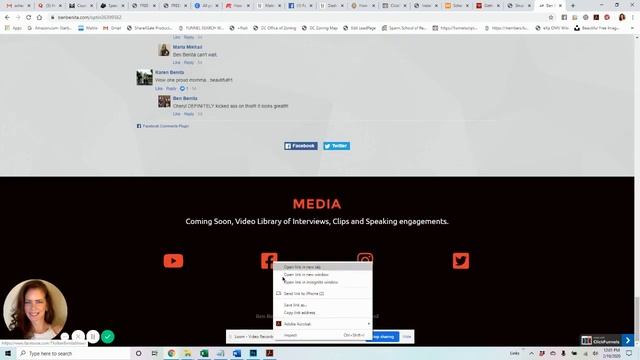Screen dimensions: 640x360
Task: Switch to the Facebook tab in tab strip
Action: [299, 6]
